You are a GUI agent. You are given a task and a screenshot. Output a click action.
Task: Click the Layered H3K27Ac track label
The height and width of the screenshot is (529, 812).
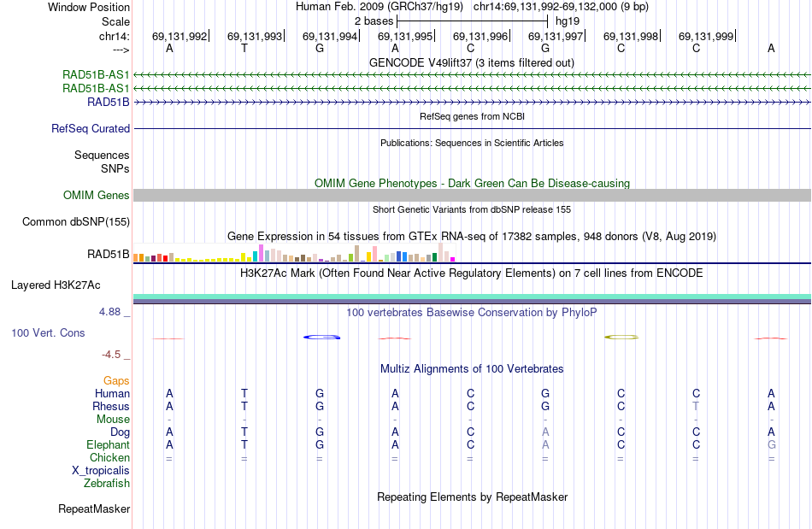[x=56, y=285]
